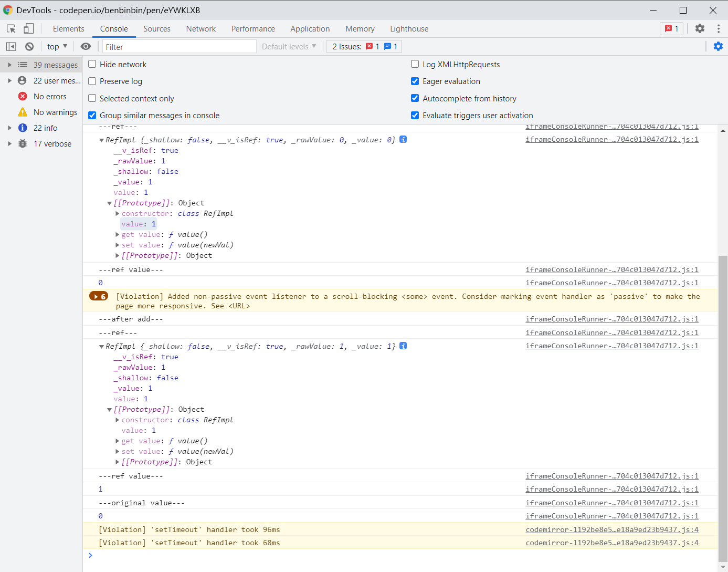Expand the 17 verbose group arrow

(9, 144)
